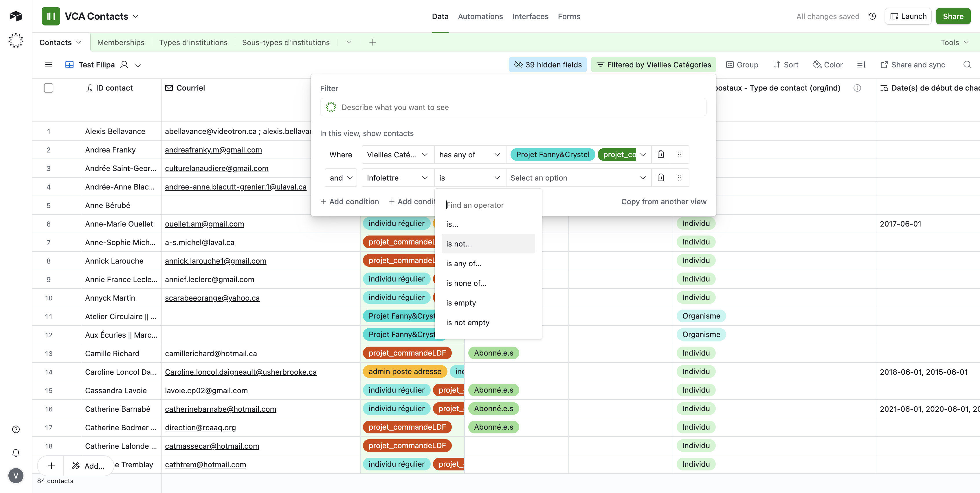Open the 'has any of' operator dropdown
Viewport: 980px width, 493px height.
(470, 154)
